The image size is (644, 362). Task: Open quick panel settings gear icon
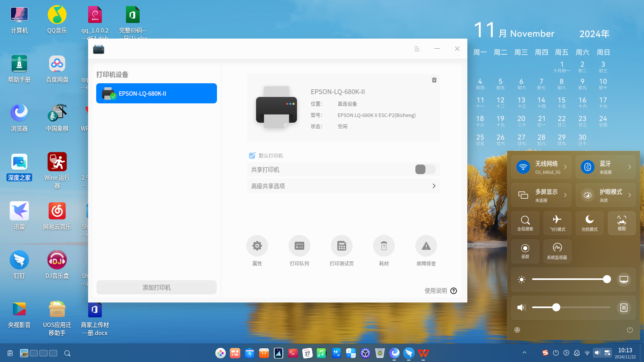point(517,330)
